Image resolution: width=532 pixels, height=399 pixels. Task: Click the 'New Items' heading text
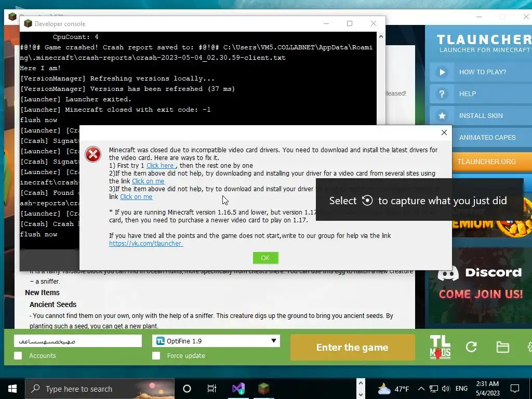43,292
